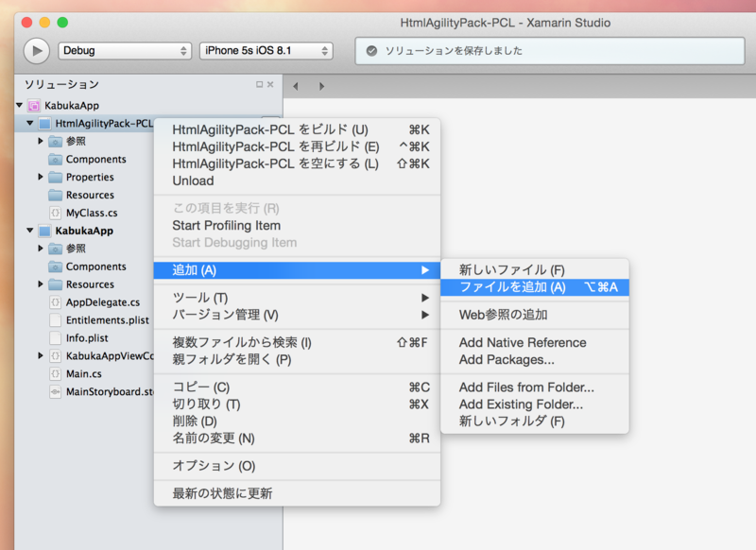Choose HtmlAgilityPack-PCL を再ビルド (E)
Image resolution: width=756 pixels, height=550 pixels.
(297, 146)
